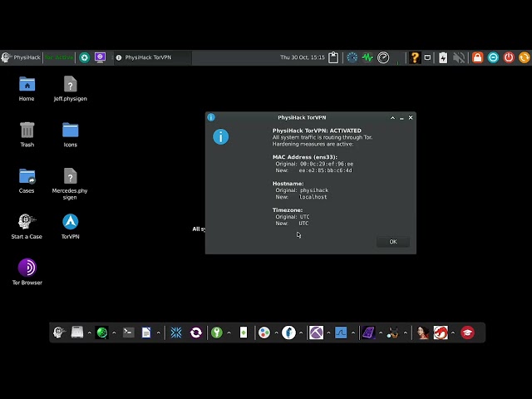Click OK in the TorVPN dialog
The height and width of the screenshot is (399, 532).
[x=393, y=242]
